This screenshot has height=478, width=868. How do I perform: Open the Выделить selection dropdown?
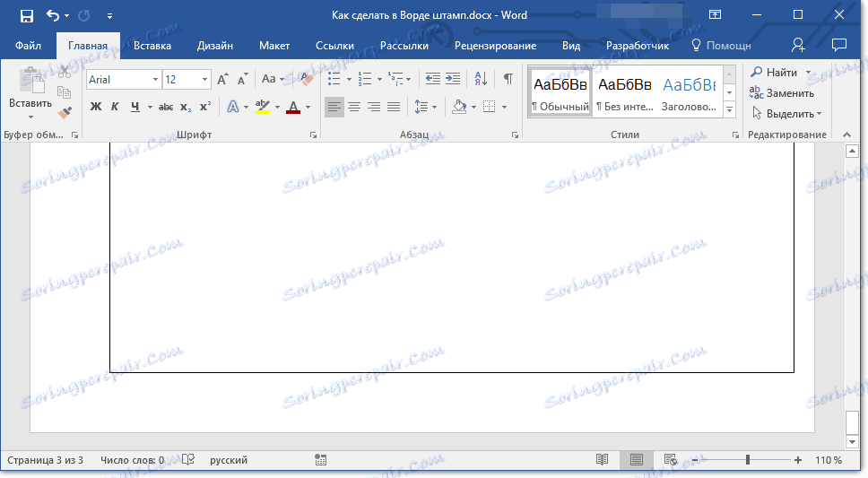coord(786,114)
